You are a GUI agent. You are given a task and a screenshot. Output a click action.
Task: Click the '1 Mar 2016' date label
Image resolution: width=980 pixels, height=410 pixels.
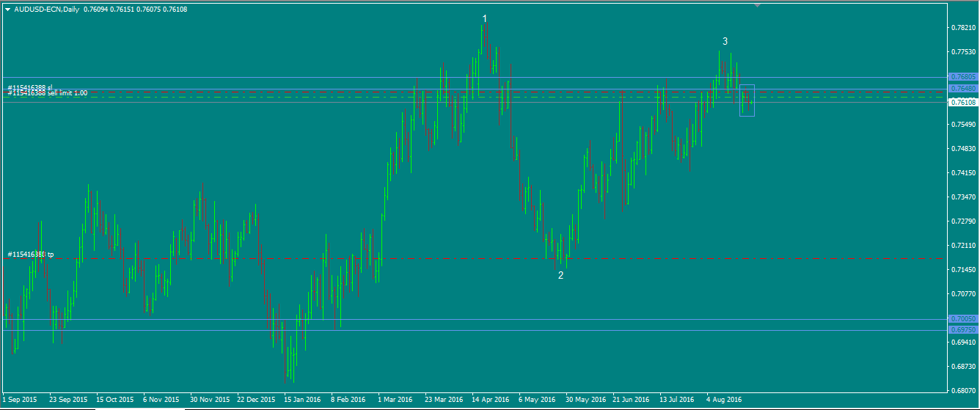click(395, 400)
